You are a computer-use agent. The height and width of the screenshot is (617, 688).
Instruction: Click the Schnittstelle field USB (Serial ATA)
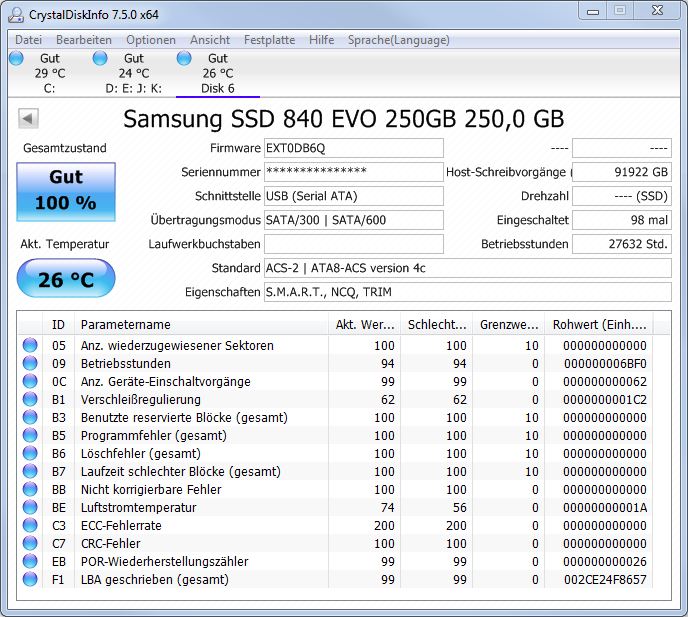tap(354, 196)
